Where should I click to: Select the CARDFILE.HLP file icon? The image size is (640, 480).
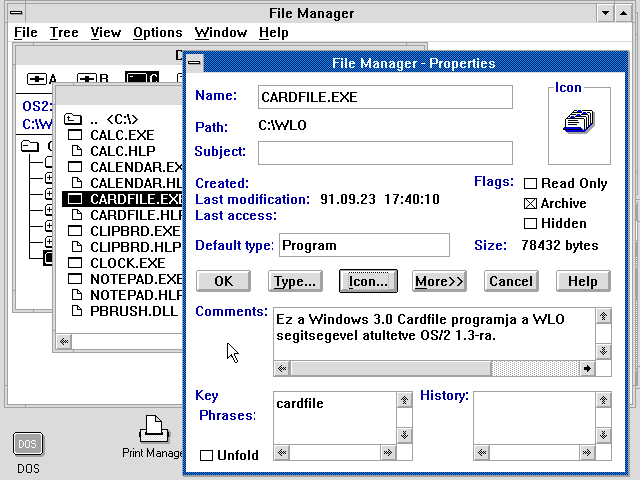76,214
